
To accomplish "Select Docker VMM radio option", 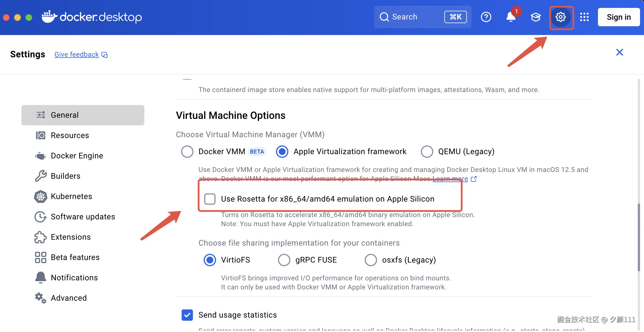I will click(x=187, y=152).
